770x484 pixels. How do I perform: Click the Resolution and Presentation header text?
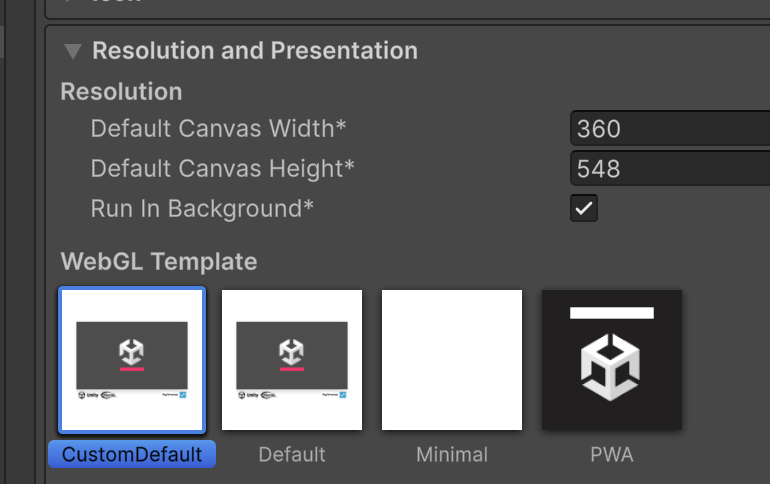(255, 50)
